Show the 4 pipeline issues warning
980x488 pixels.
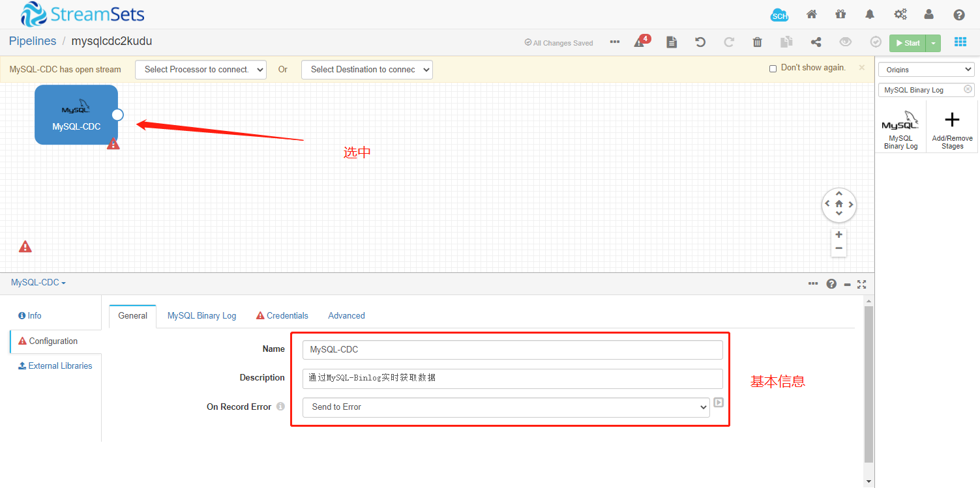642,41
